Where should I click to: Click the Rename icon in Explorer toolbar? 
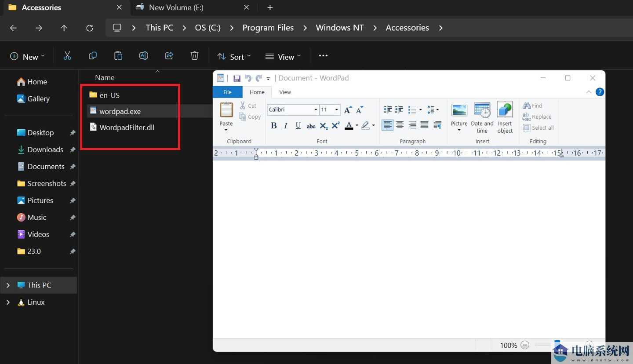[144, 56]
